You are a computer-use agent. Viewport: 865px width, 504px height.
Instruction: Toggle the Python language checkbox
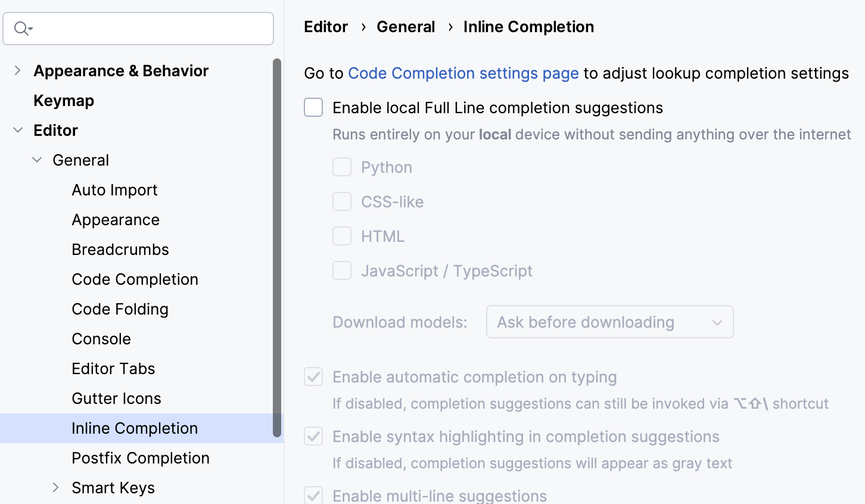[342, 167]
